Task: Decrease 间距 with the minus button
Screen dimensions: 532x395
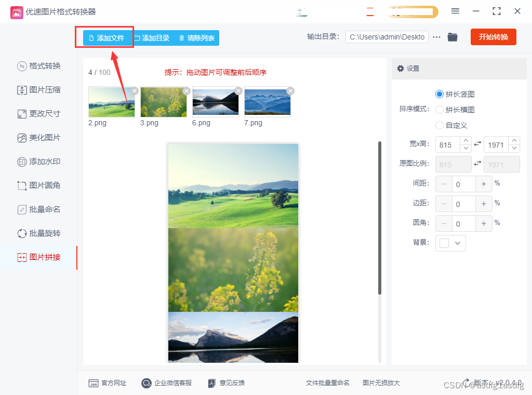Action: click(444, 184)
